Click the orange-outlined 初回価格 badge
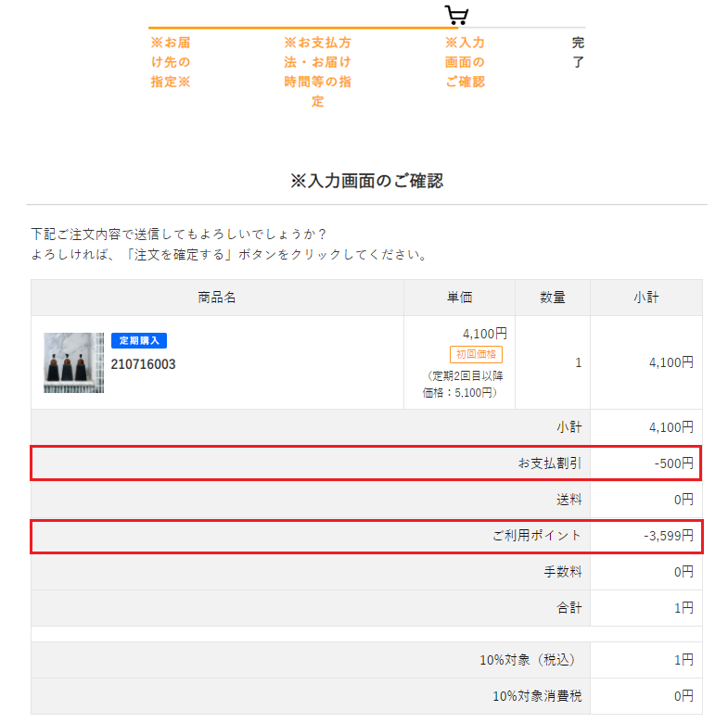 click(x=476, y=354)
